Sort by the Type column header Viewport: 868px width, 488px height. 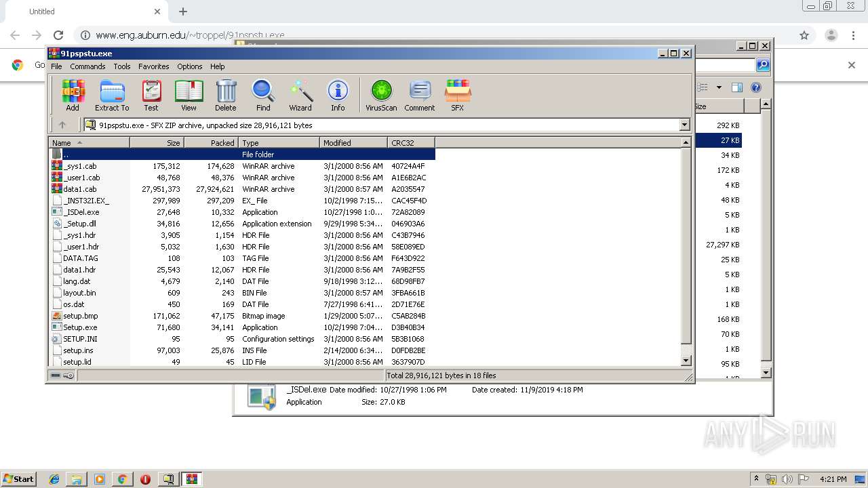pyautogui.click(x=279, y=142)
